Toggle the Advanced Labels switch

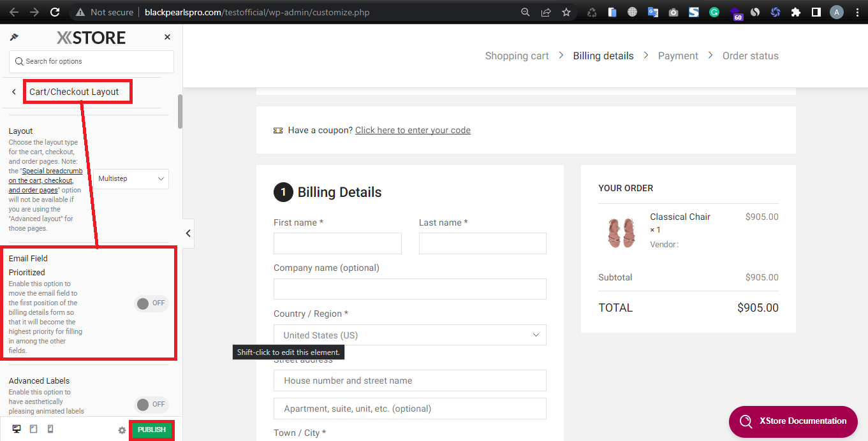click(x=152, y=404)
